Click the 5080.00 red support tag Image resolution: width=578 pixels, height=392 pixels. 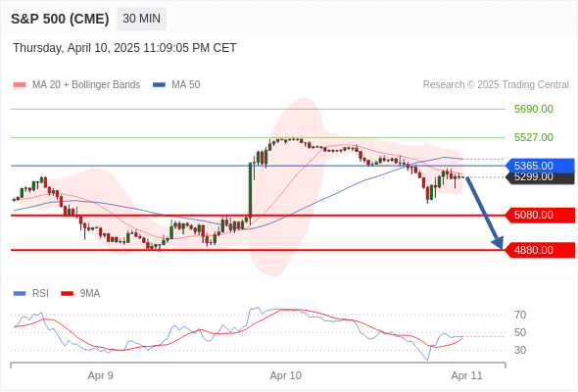540,215
